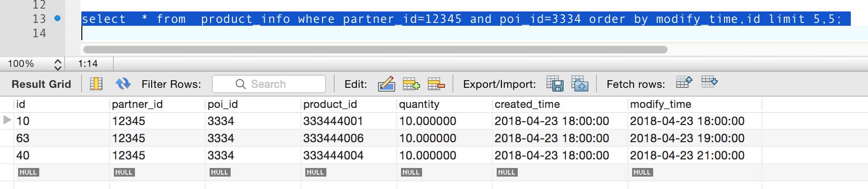868x189 pixels.
Task: Select modify_time cell 2018-04-23 21:00:00
Action: [695, 156]
